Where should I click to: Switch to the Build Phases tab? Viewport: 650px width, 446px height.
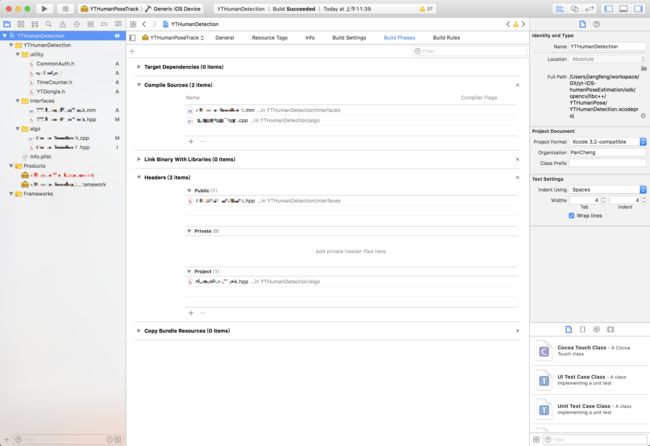(399, 38)
